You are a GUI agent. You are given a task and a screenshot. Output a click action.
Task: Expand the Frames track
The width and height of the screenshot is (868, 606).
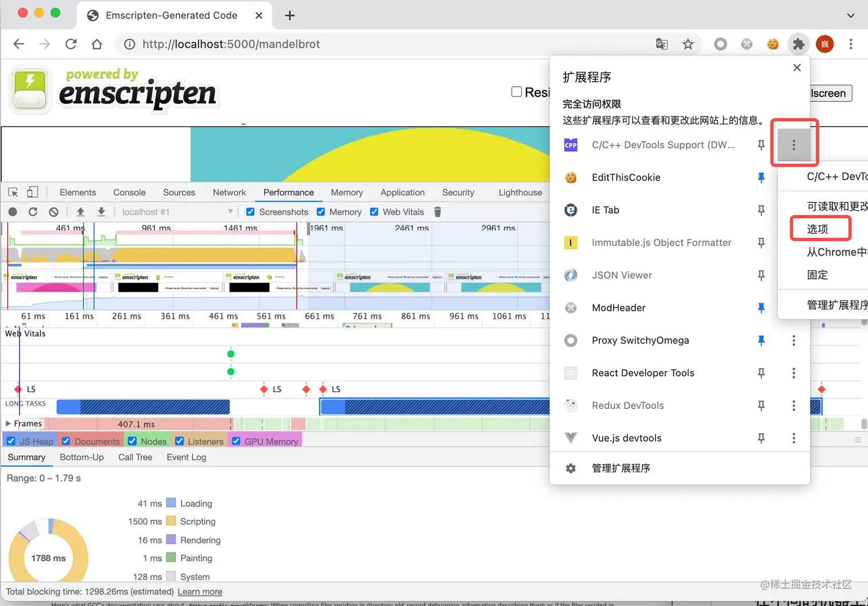point(8,423)
